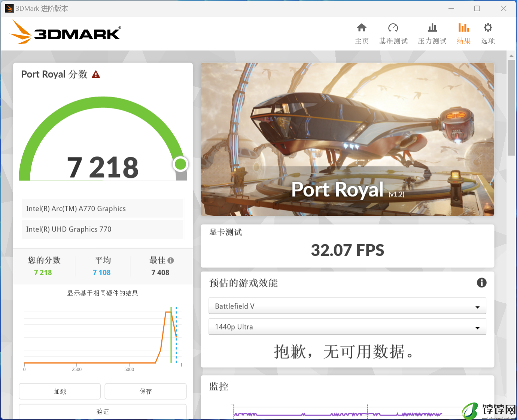Viewport: 517px width, 420px height.
Task: Click the Port Royal benchmark image
Action: pos(347,139)
